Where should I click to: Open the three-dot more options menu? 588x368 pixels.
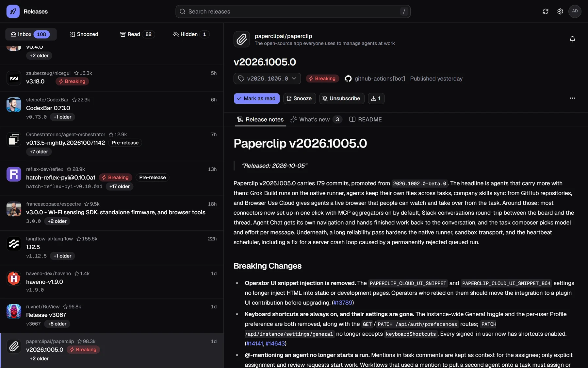tap(572, 98)
